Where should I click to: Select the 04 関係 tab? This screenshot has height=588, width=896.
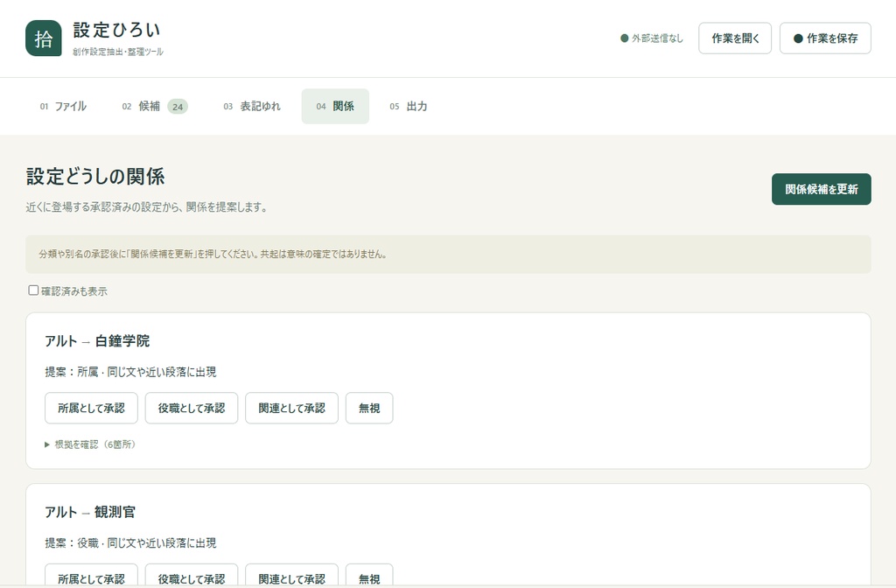coord(335,106)
